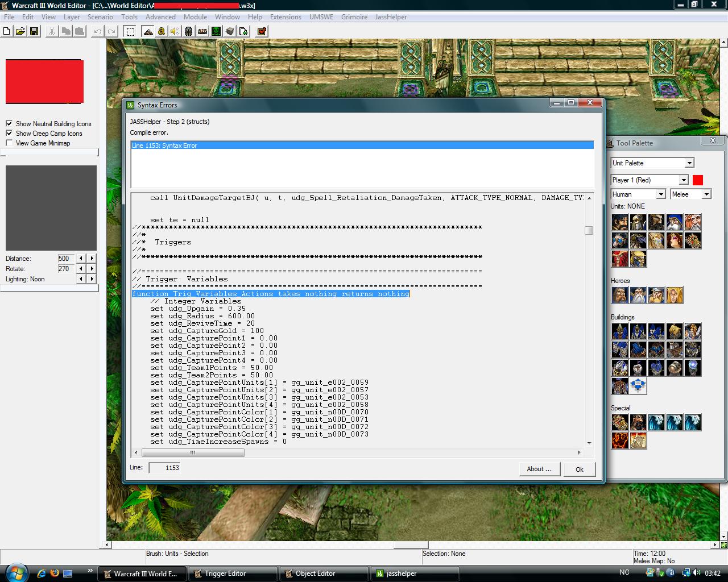Open the UMSWE menu
Image resolution: width=728 pixels, height=582 pixels.
321,17
